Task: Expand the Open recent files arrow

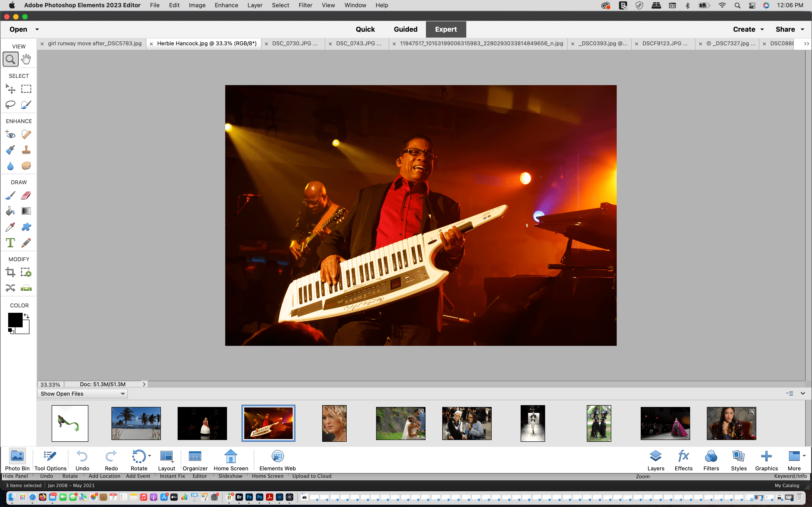Action: click(37, 29)
